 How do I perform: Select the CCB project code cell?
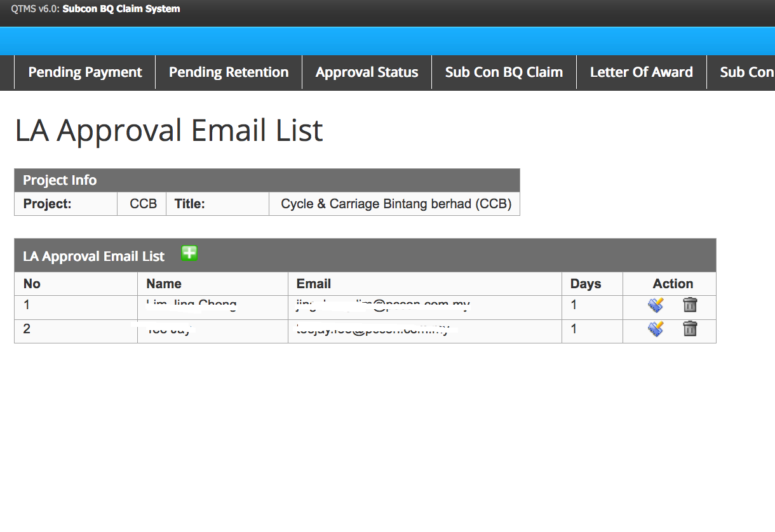(x=143, y=204)
